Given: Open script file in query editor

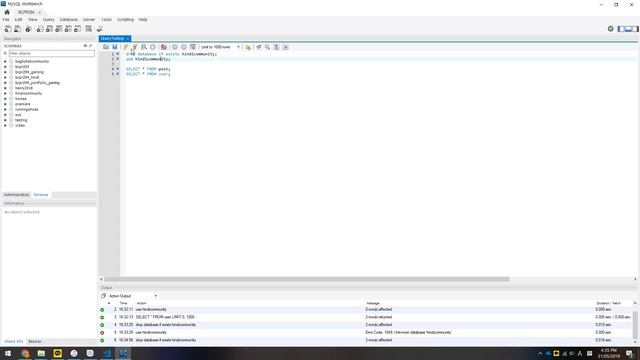Looking at the screenshot, I should (106, 47).
